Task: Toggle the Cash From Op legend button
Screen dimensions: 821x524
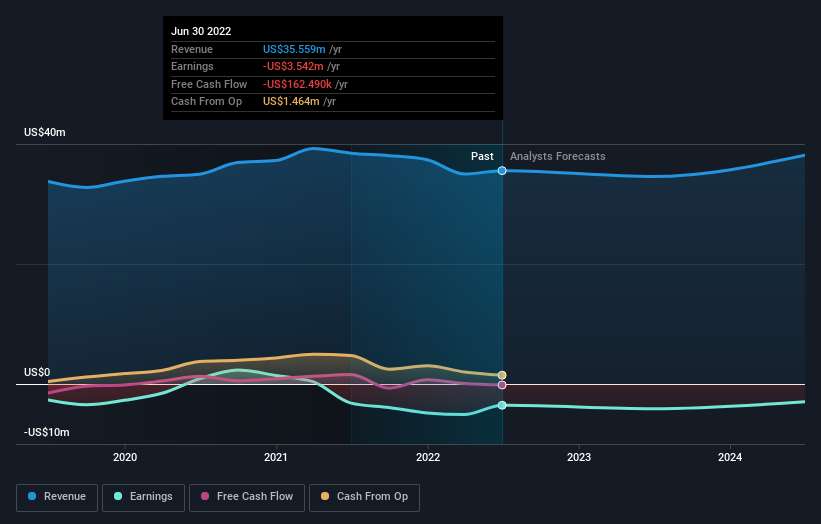Action: 364,497
